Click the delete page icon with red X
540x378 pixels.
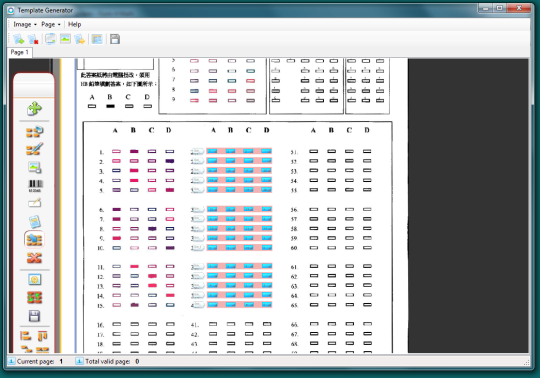(33, 39)
